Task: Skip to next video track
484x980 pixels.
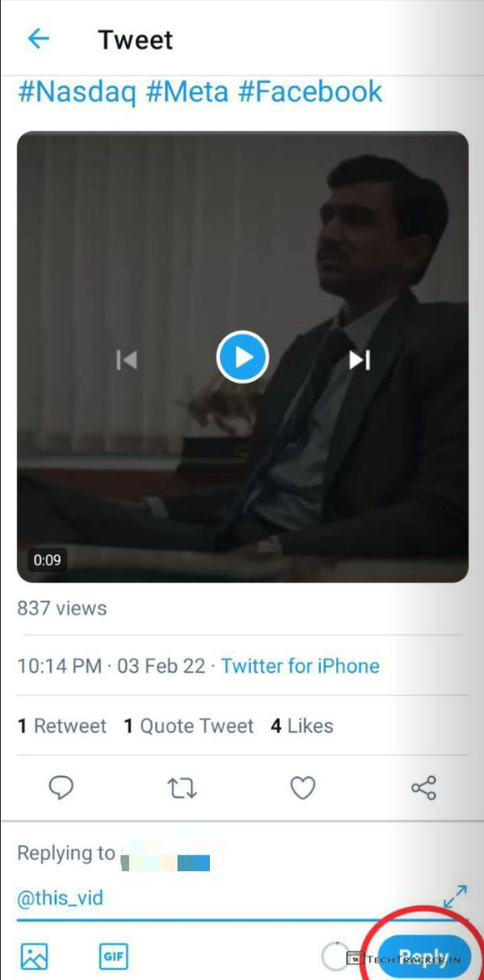Action: point(359,359)
